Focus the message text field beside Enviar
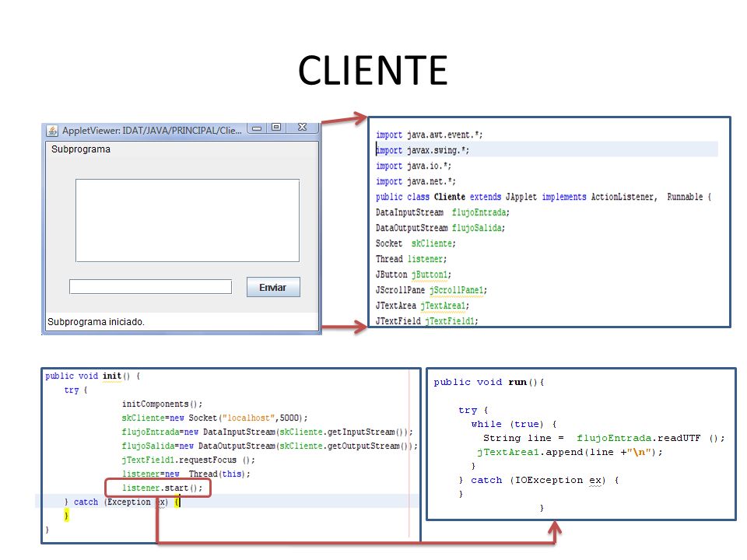747x560 pixels. tap(150, 287)
